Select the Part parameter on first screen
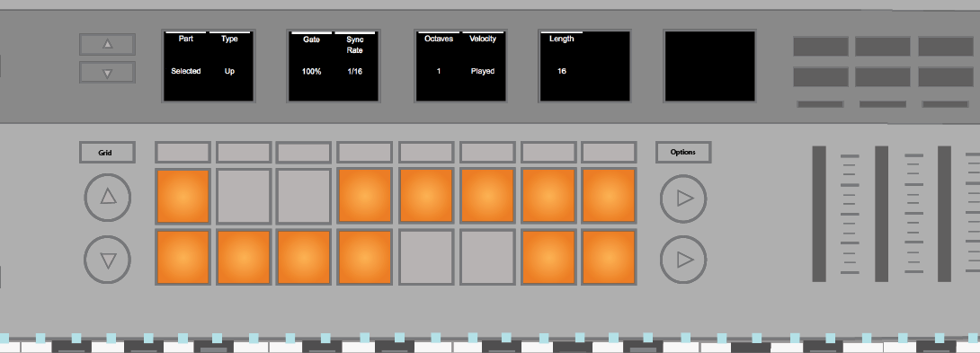980x353 pixels. tap(185, 39)
